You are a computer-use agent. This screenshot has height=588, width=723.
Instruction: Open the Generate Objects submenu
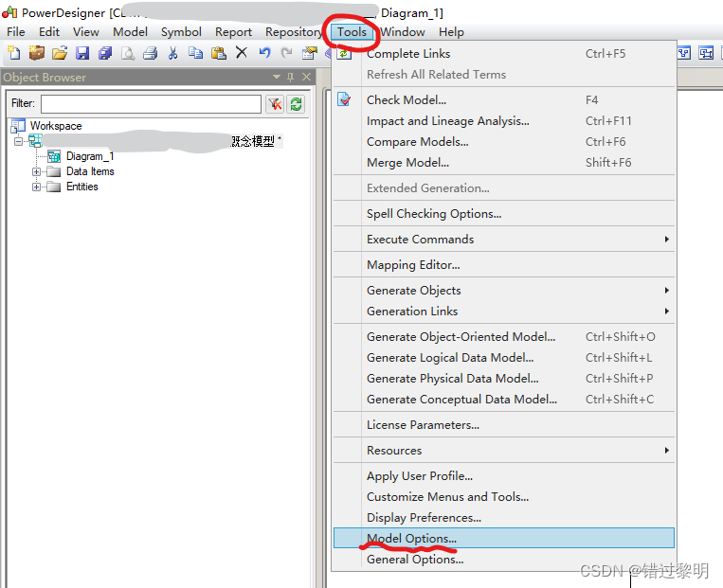(504, 291)
